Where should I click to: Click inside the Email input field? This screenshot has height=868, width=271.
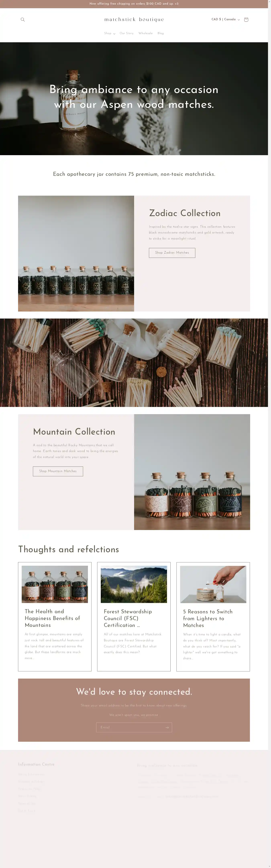point(130,727)
